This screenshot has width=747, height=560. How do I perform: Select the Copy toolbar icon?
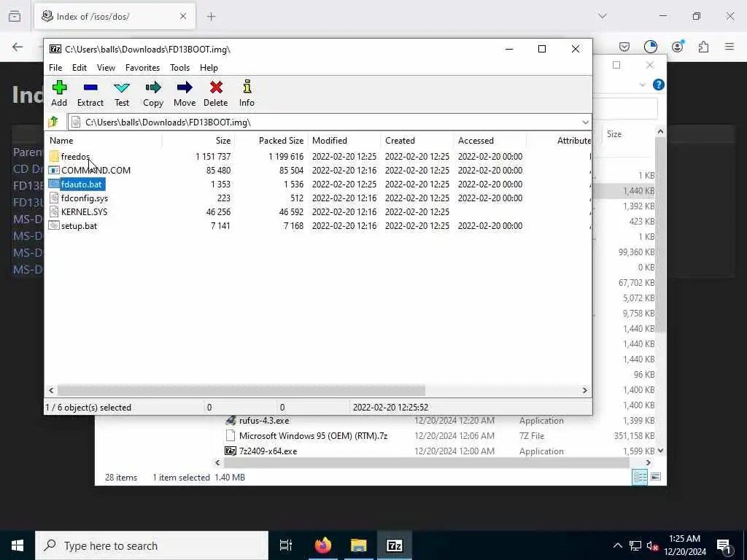[153, 93]
